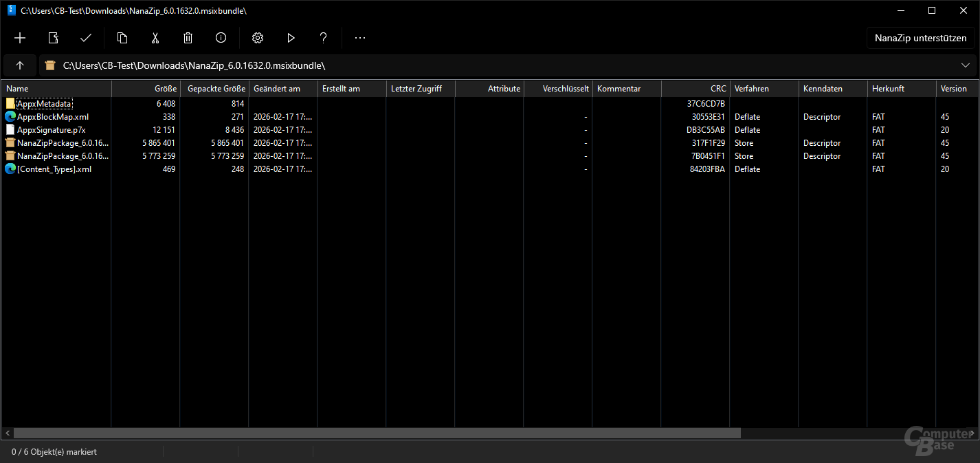The height and width of the screenshot is (463, 980).
Task: Click the Test archive checkmark icon
Action: tap(86, 38)
